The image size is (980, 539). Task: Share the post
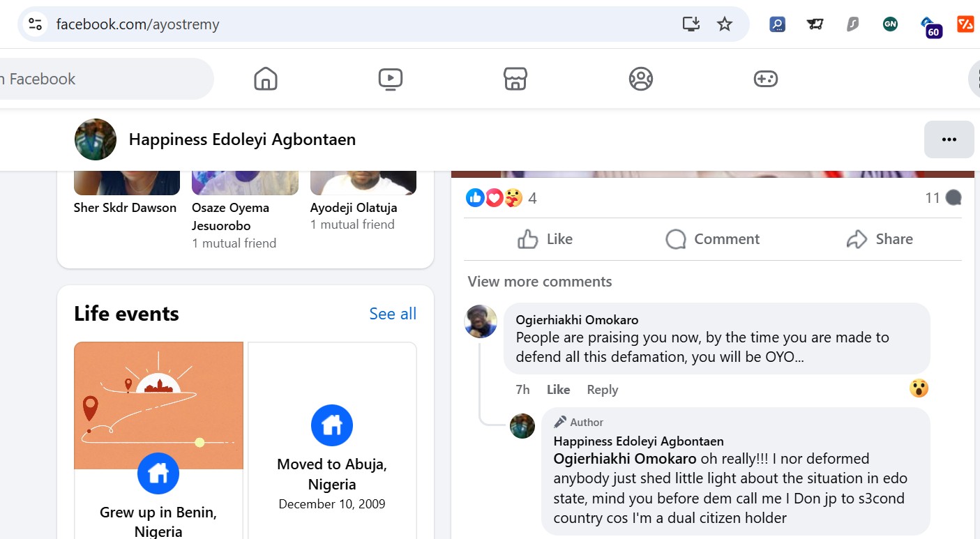click(x=880, y=239)
